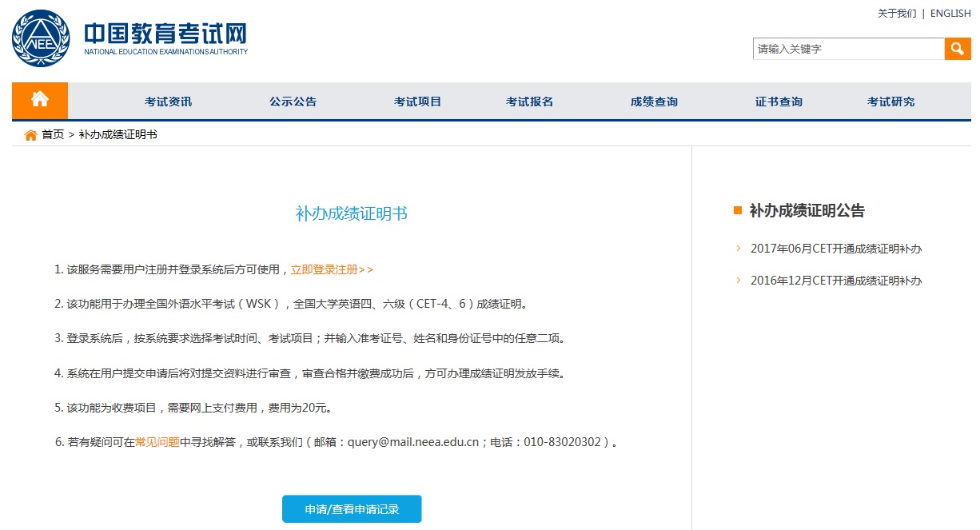Open the 2017年06月CET开通成绩证明补办 notice
Image resolution: width=980 pixels, height=530 pixels.
point(836,249)
